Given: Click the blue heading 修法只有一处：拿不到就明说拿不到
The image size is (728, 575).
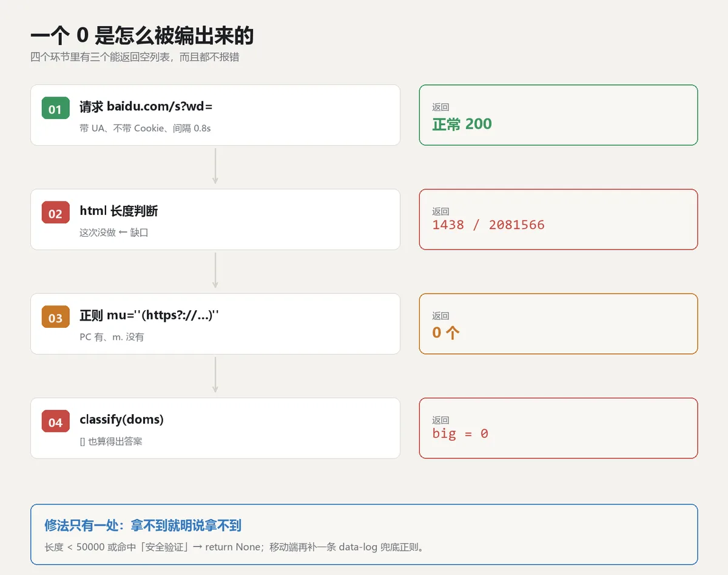Looking at the screenshot, I should tap(143, 526).
